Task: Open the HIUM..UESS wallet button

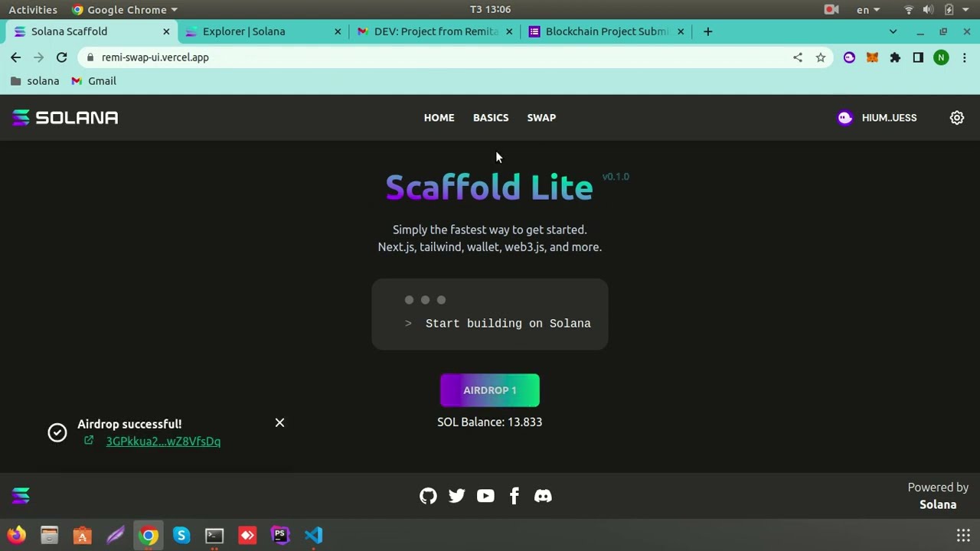Action: (877, 118)
